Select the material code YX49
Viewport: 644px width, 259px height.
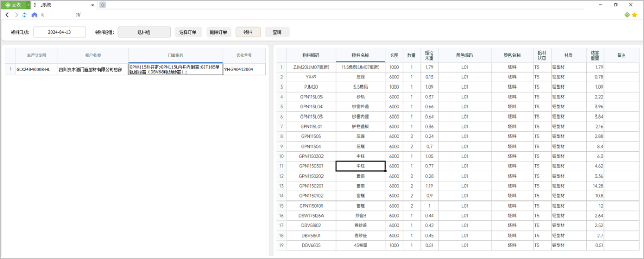point(311,77)
